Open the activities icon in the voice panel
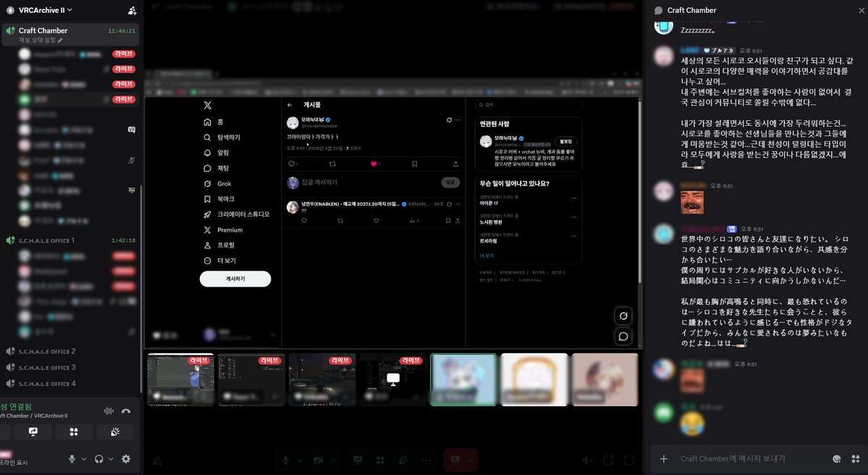The image size is (868, 475). [72, 432]
